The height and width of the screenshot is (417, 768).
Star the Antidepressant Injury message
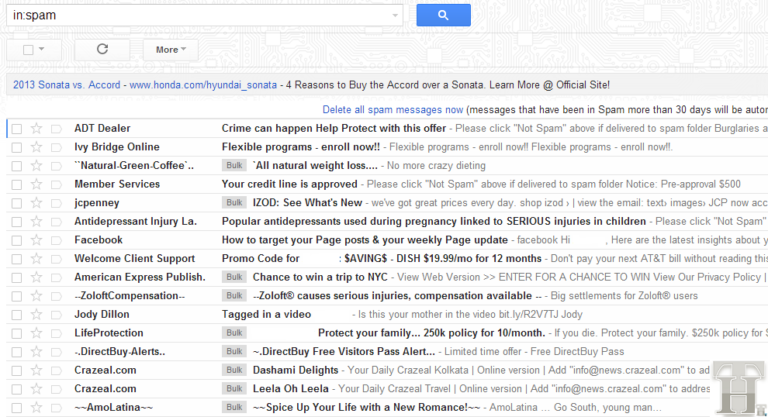pos(36,221)
